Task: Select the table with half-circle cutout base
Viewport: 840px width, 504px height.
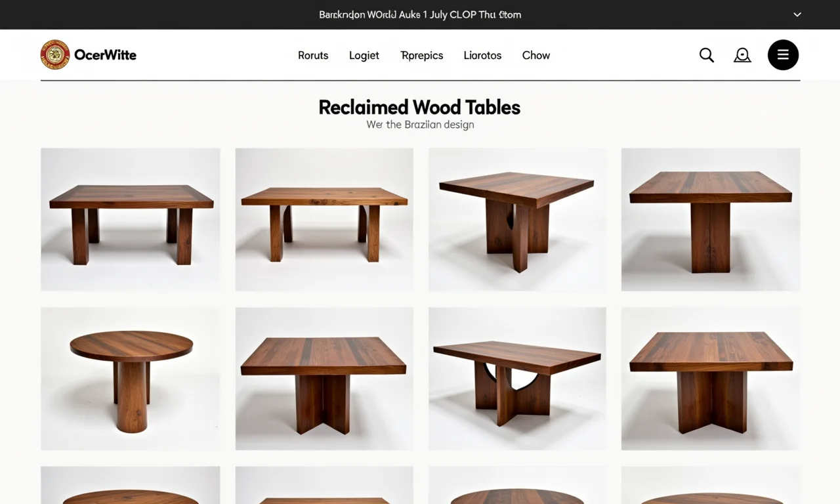Action: (x=517, y=379)
